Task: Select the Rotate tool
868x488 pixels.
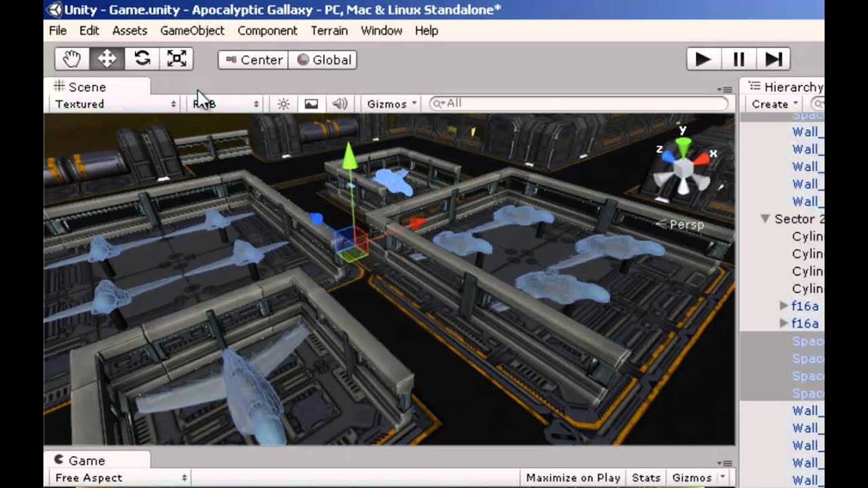Action: pyautogui.click(x=142, y=59)
